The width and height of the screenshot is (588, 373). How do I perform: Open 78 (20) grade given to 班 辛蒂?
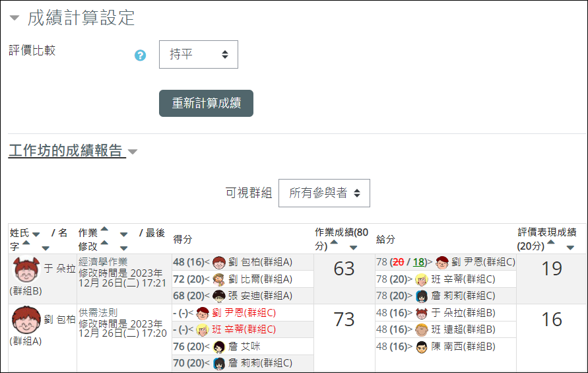392,279
